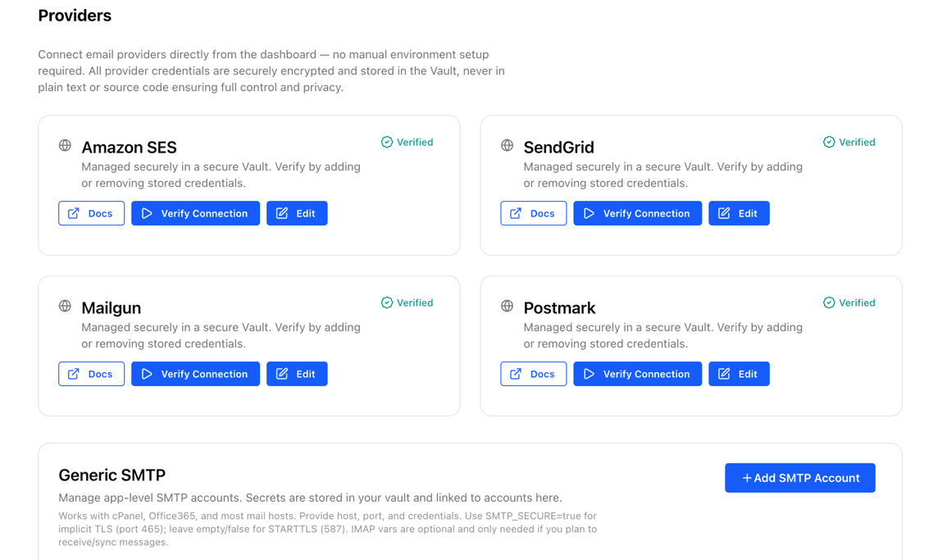Click the Verified checkmark icon for SendGrid
The height and width of the screenshot is (560, 938).
[x=829, y=142]
